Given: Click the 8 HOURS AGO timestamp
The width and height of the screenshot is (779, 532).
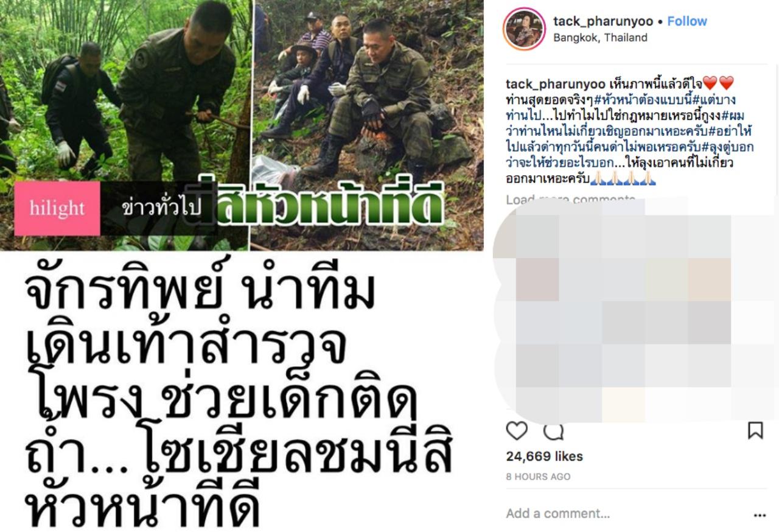Looking at the screenshot, I should point(538,477).
